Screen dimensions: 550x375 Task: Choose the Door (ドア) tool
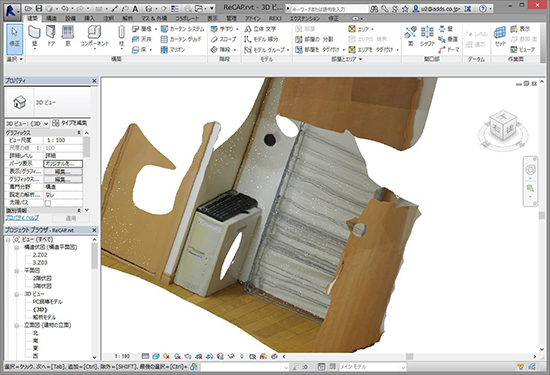coord(51,36)
